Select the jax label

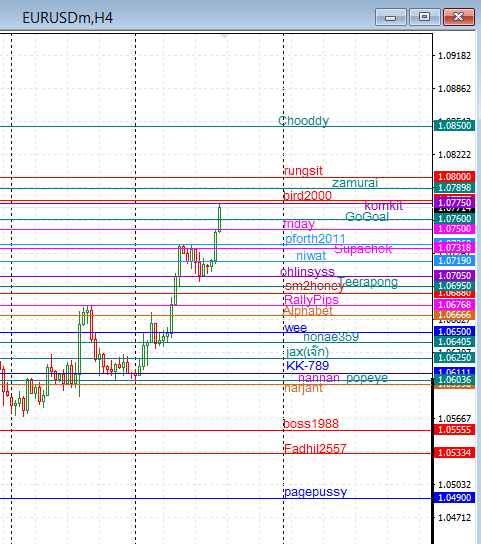point(307,352)
